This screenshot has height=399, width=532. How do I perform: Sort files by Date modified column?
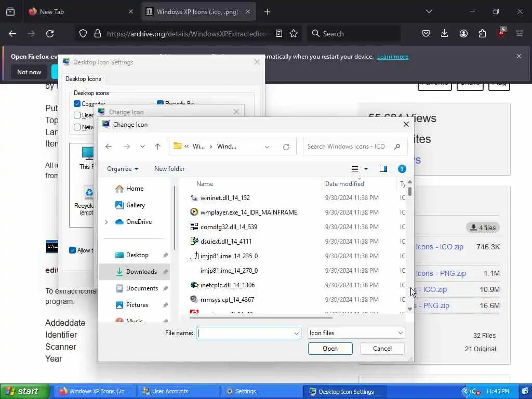(344, 184)
